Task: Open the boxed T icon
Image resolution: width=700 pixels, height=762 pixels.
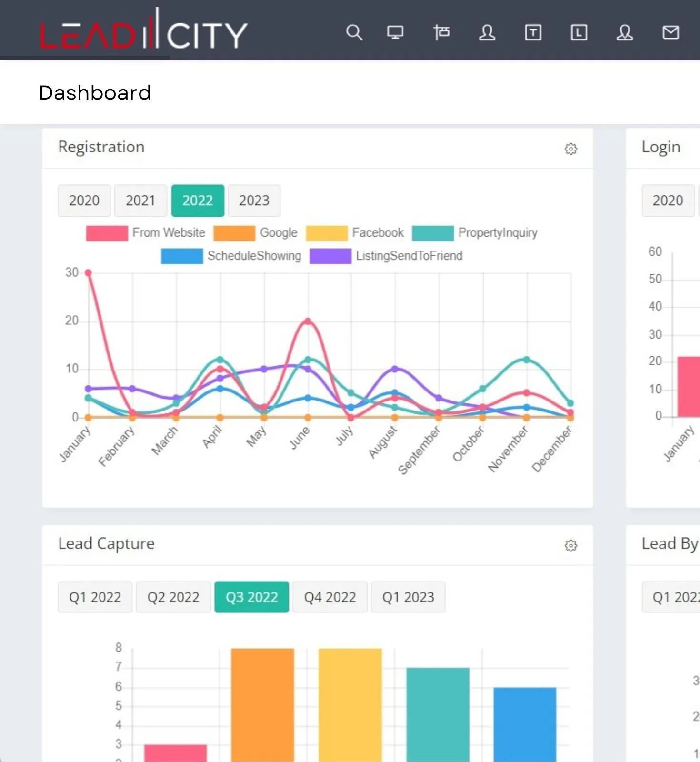Action: [533, 33]
